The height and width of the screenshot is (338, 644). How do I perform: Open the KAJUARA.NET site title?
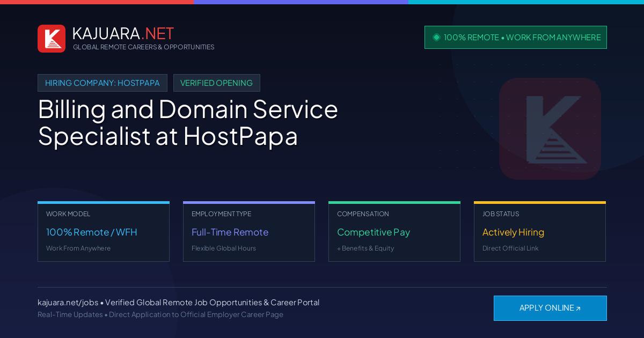coord(123,33)
